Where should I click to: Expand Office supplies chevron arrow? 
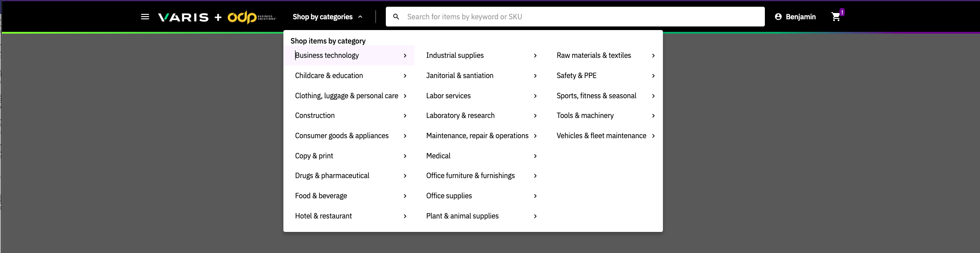pyautogui.click(x=535, y=196)
